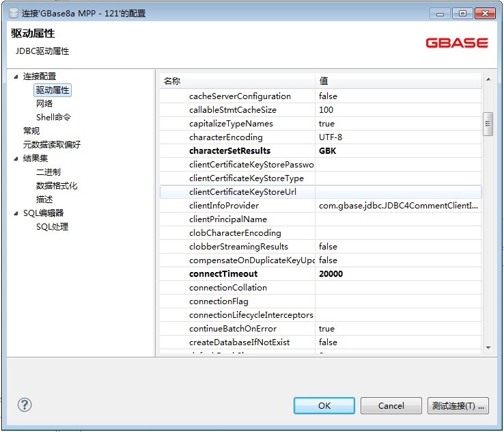Collapse the SQL编辑器 tree node

pos(16,213)
